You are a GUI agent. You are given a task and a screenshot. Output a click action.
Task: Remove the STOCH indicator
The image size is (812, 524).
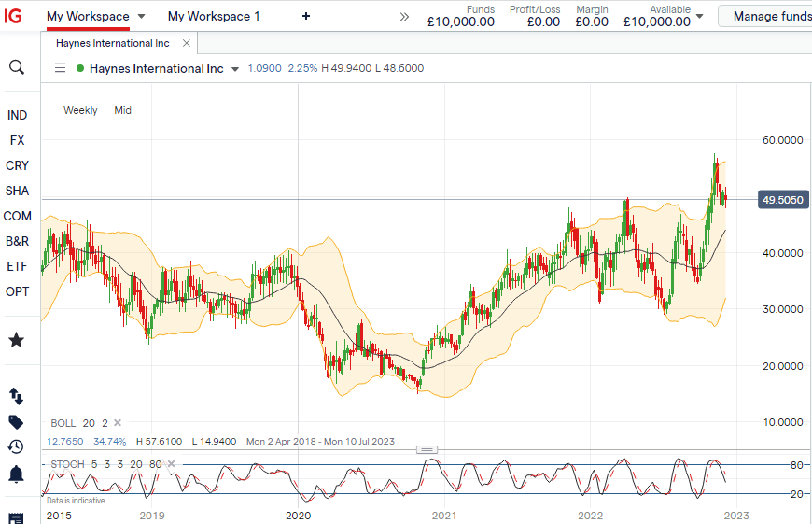point(172,464)
